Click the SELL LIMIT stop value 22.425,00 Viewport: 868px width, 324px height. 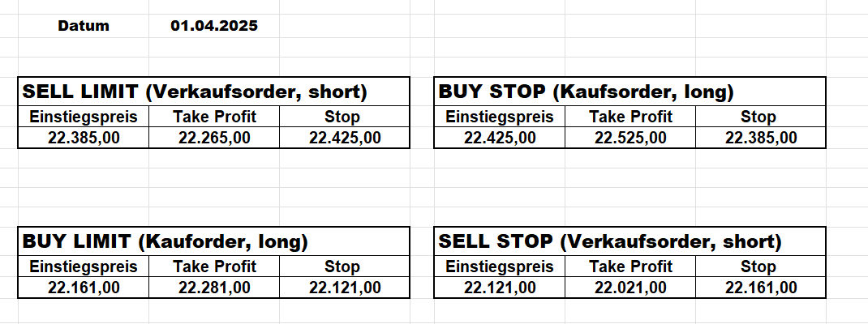(x=345, y=138)
